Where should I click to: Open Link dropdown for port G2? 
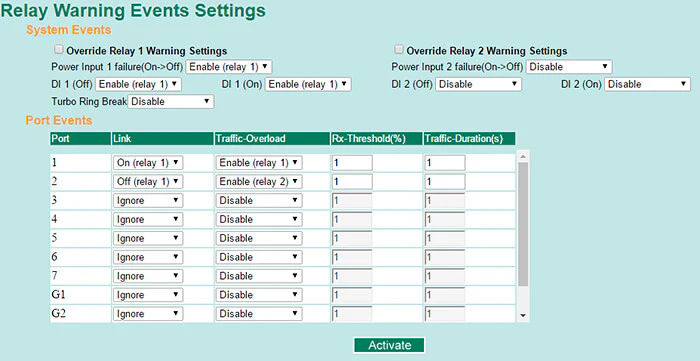click(x=148, y=314)
